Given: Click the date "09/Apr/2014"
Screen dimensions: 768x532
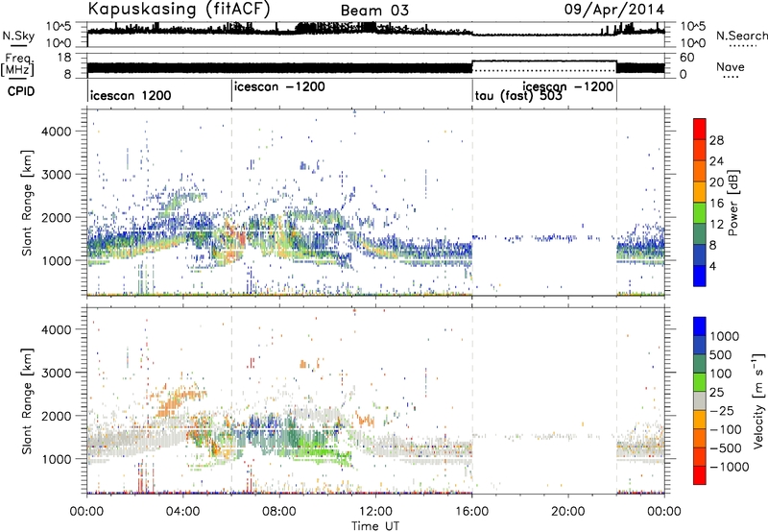Looking at the screenshot, I should click(614, 10).
